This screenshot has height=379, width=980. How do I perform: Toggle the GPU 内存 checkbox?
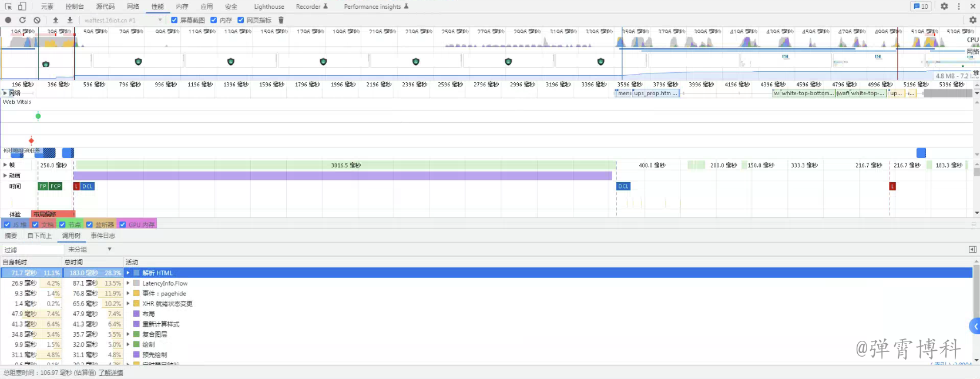click(123, 224)
